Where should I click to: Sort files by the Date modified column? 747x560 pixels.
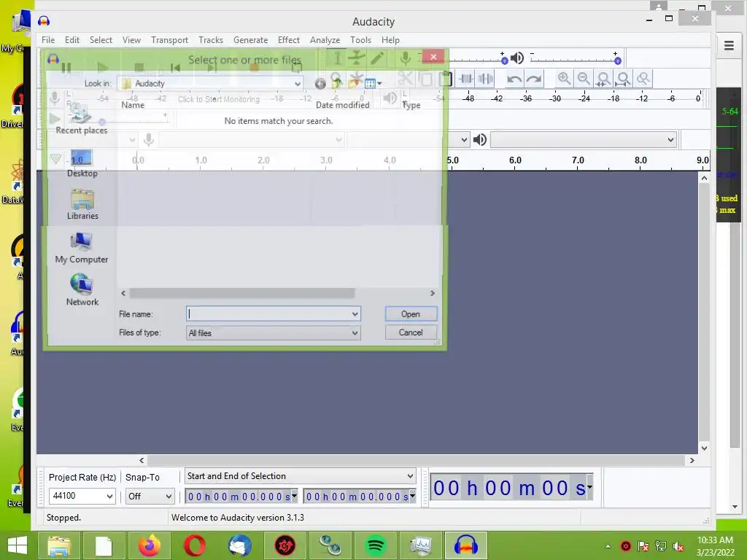(x=343, y=105)
